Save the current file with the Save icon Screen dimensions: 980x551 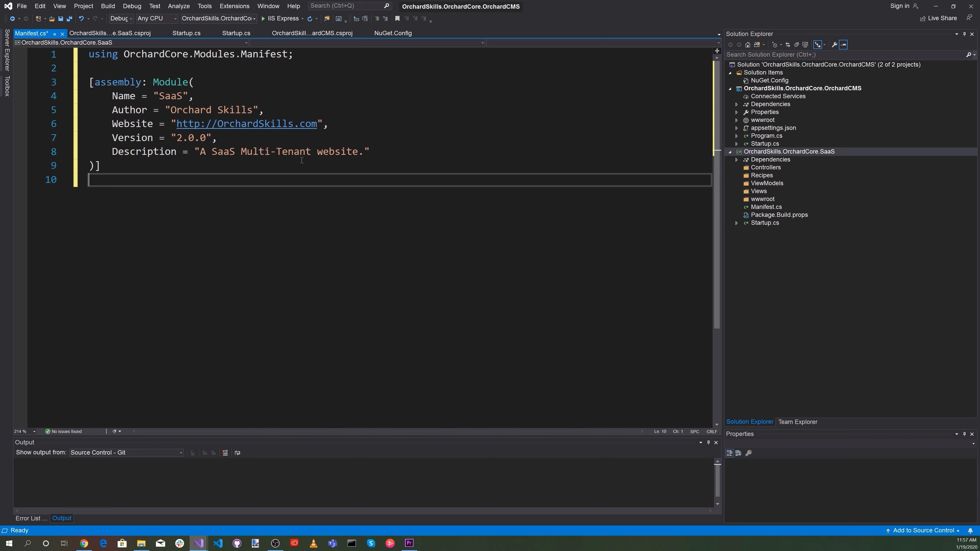coord(60,19)
